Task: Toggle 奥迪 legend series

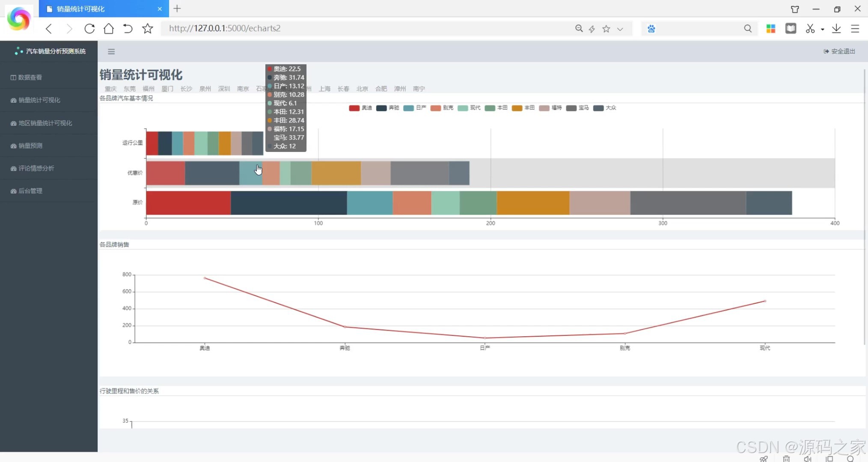Action: point(360,108)
